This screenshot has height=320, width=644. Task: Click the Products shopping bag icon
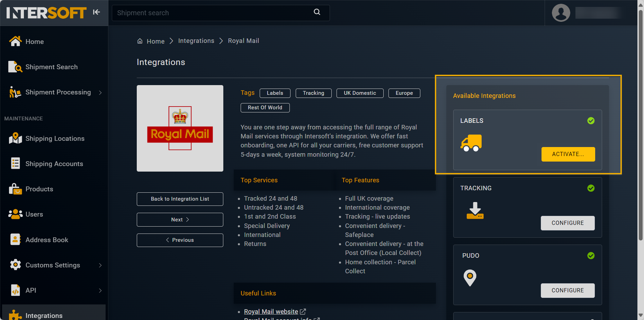[15, 189]
